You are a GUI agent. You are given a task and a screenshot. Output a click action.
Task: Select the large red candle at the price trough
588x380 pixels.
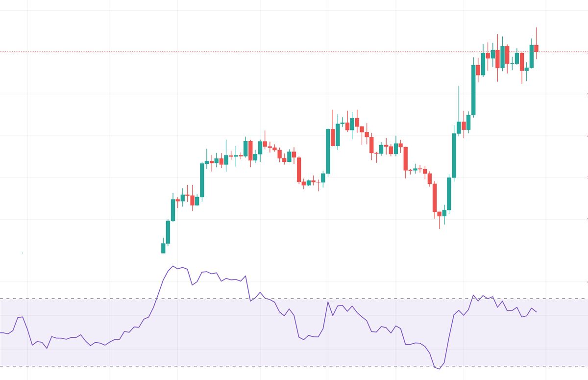pyautogui.click(x=434, y=197)
